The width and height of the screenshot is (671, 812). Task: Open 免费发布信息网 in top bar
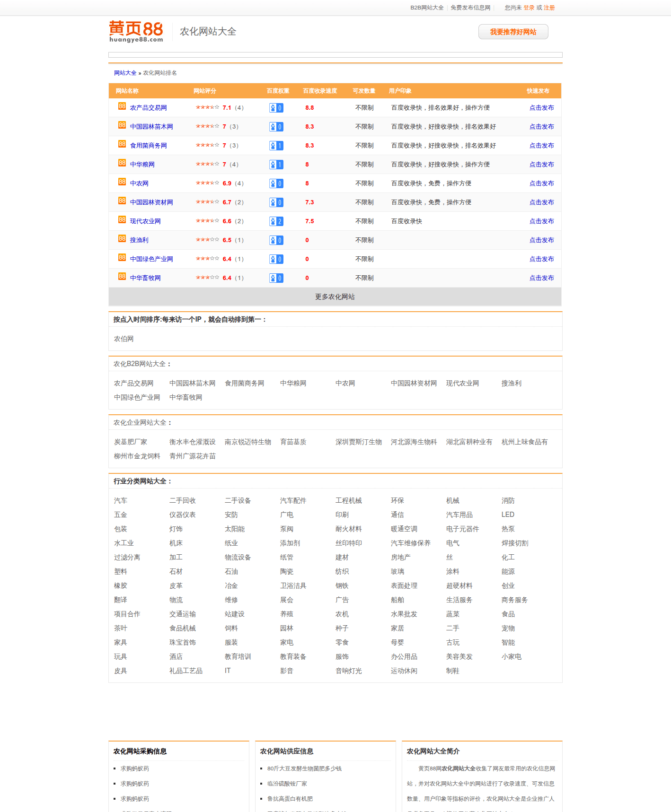(x=470, y=8)
